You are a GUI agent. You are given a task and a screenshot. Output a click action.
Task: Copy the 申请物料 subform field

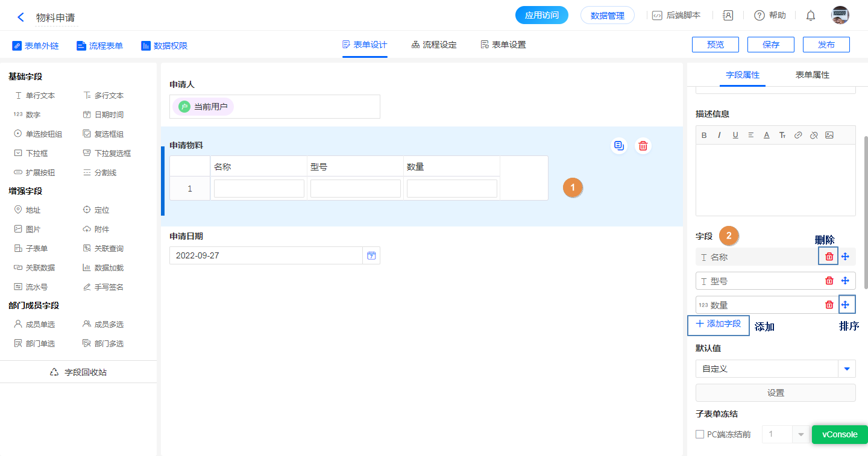pos(618,145)
